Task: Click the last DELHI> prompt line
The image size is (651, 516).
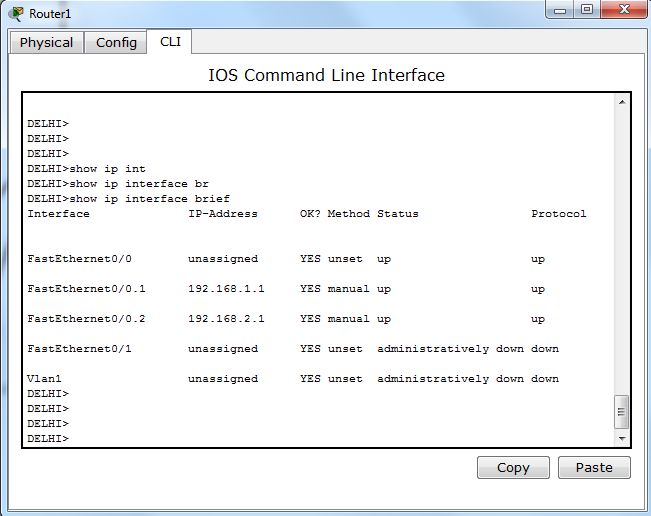Action: [x=48, y=438]
